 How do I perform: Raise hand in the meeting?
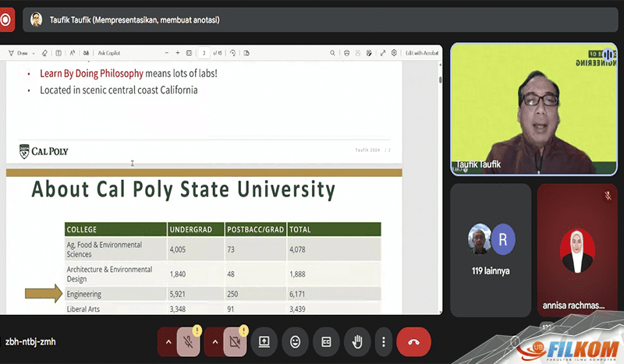click(358, 341)
